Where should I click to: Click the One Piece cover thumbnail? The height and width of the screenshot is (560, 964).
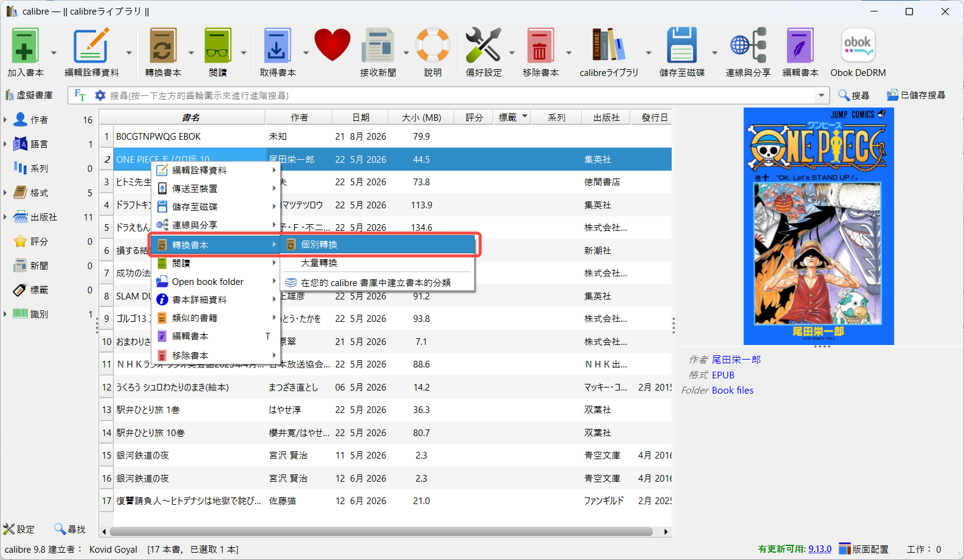coord(819,227)
